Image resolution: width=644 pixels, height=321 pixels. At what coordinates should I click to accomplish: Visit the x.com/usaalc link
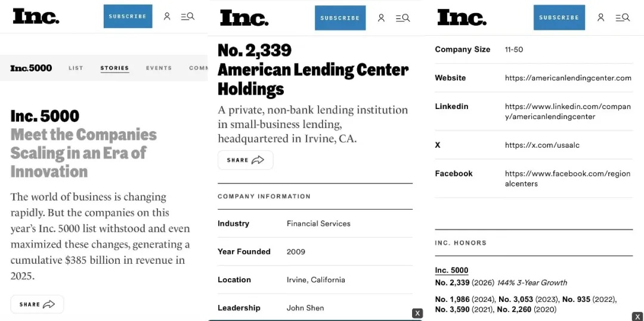coord(542,145)
